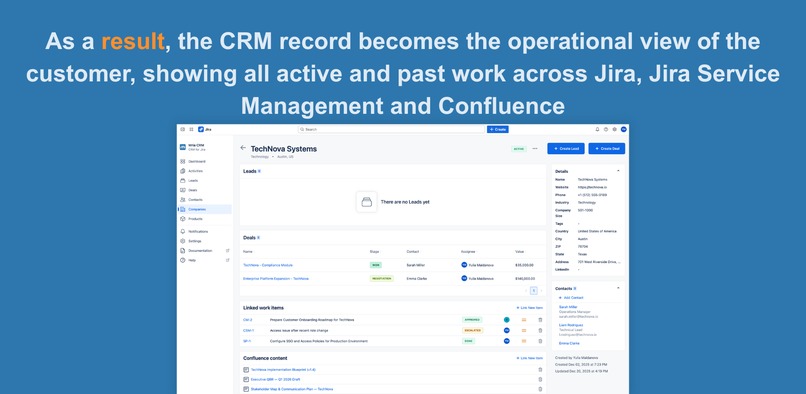Delete TechNova Implementation Blueprint link

coord(540,370)
